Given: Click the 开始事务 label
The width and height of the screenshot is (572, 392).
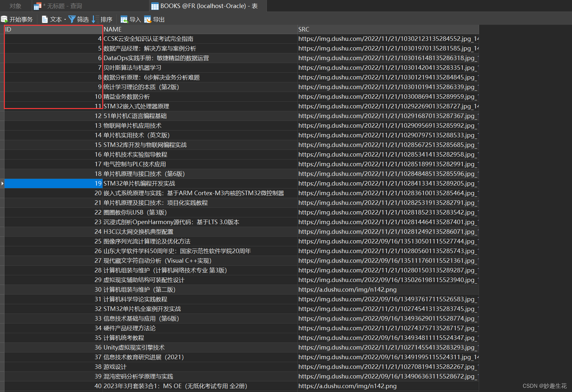Looking at the screenshot, I should [x=21, y=19].
